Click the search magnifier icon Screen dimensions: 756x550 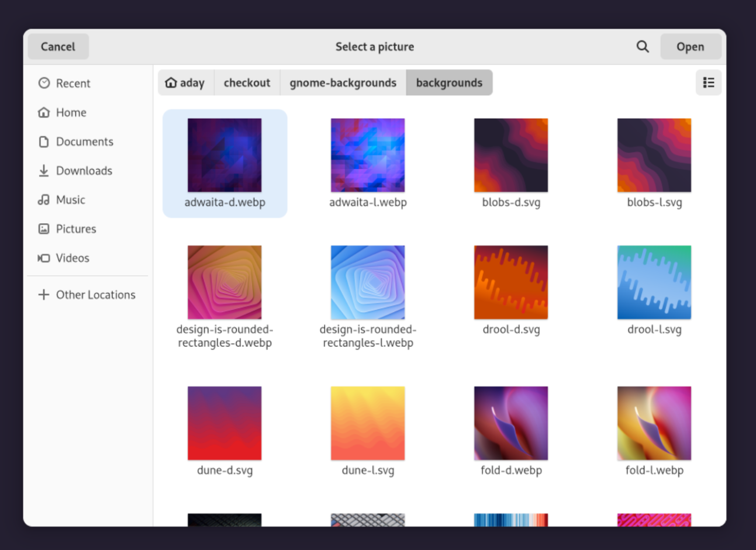pos(643,47)
